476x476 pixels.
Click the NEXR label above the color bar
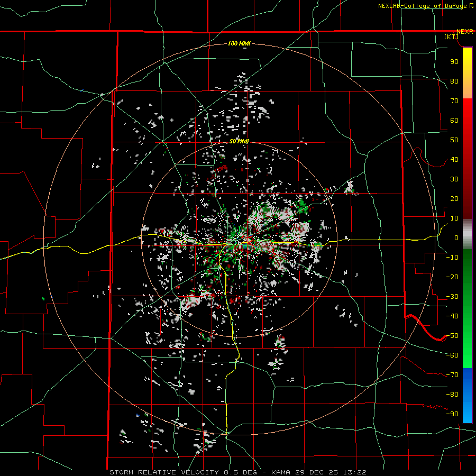pyautogui.click(x=465, y=32)
